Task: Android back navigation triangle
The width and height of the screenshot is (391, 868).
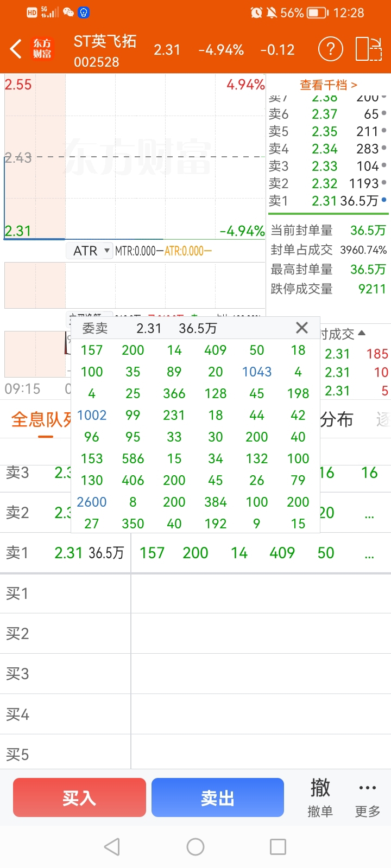Action: click(112, 846)
